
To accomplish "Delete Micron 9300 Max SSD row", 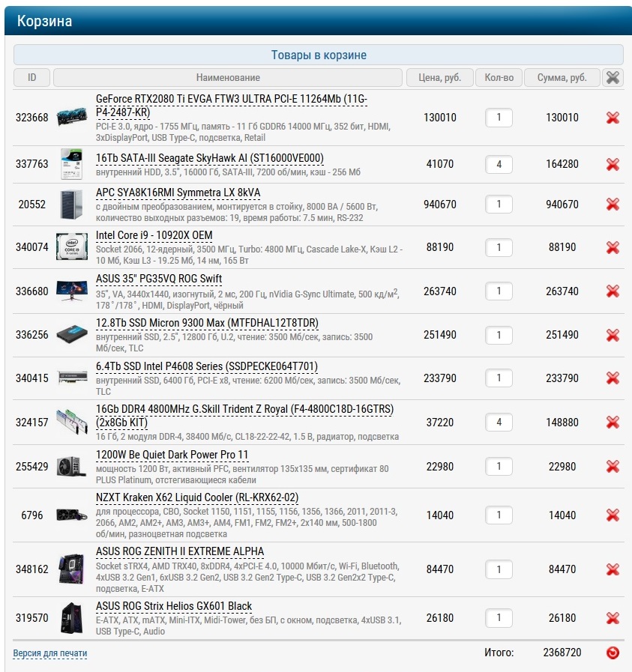I will tap(613, 335).
